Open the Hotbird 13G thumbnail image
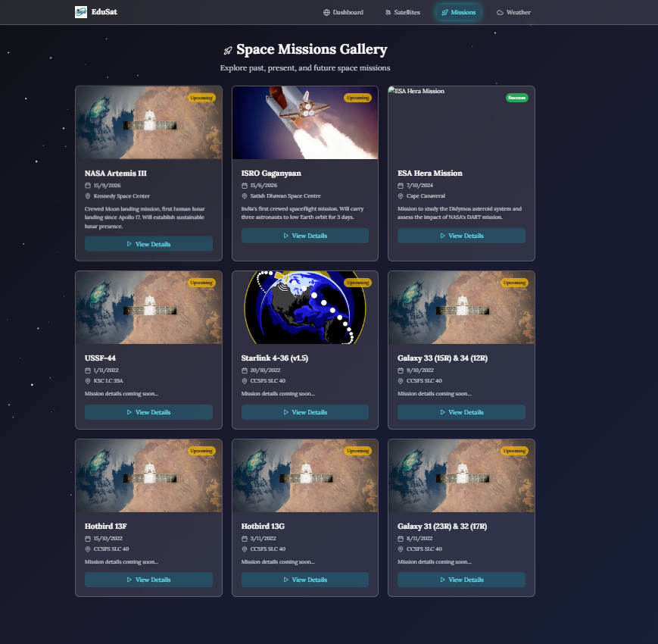 (x=305, y=476)
